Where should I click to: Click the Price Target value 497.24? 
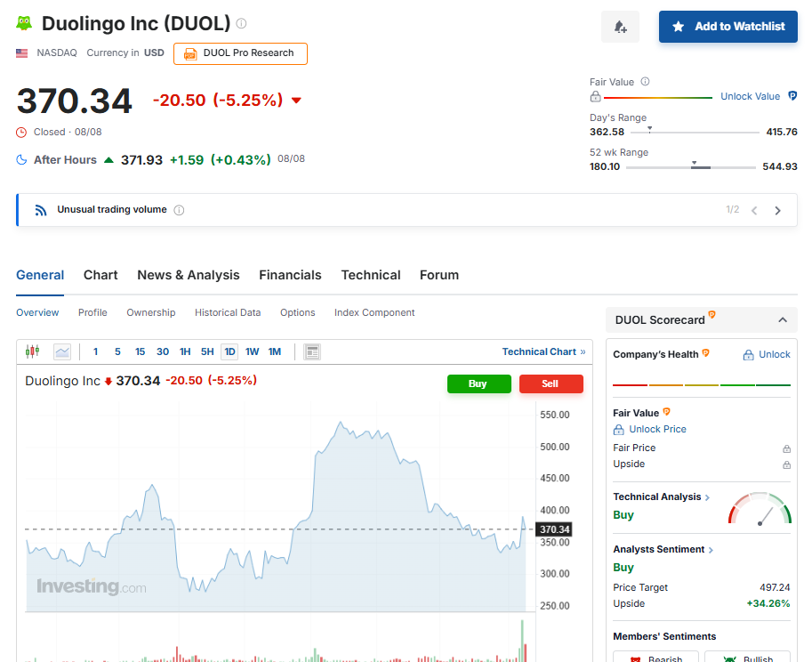(x=775, y=587)
